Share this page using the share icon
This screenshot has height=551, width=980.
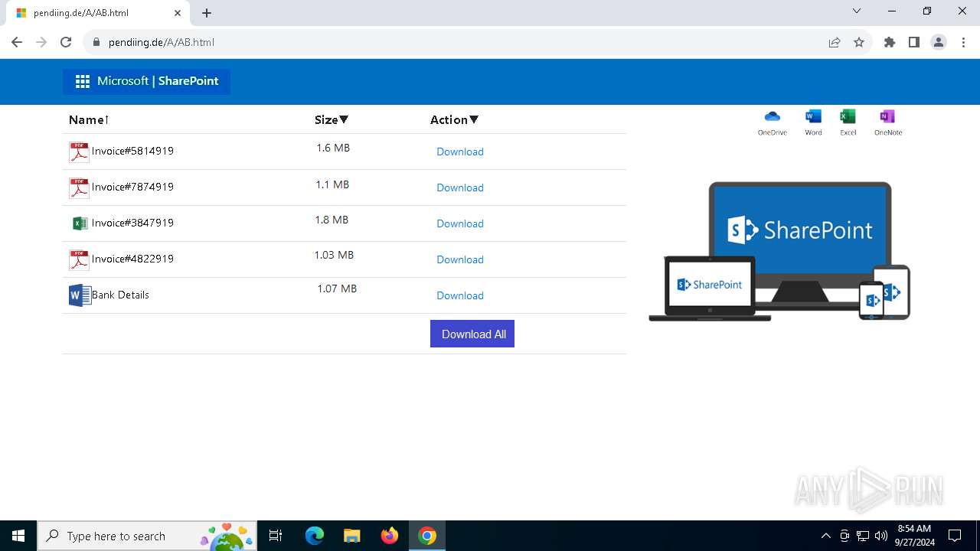(835, 42)
